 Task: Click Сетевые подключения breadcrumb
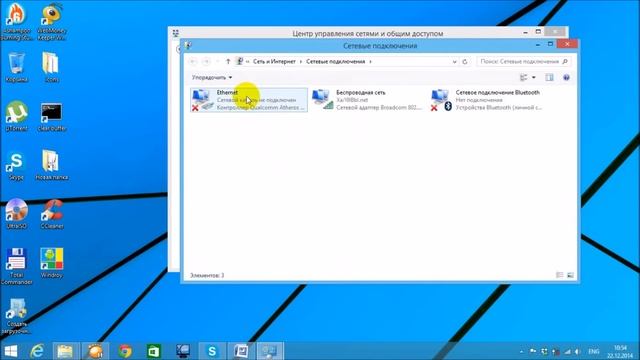[x=336, y=62]
